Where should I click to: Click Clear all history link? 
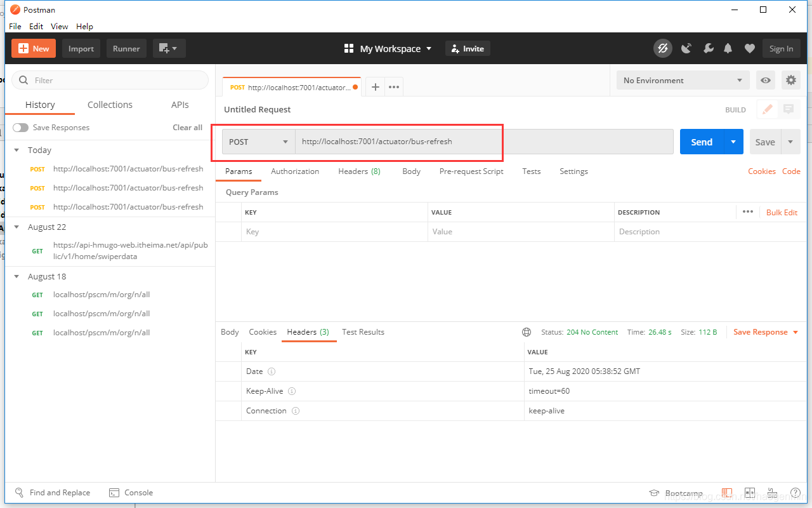pyautogui.click(x=187, y=128)
